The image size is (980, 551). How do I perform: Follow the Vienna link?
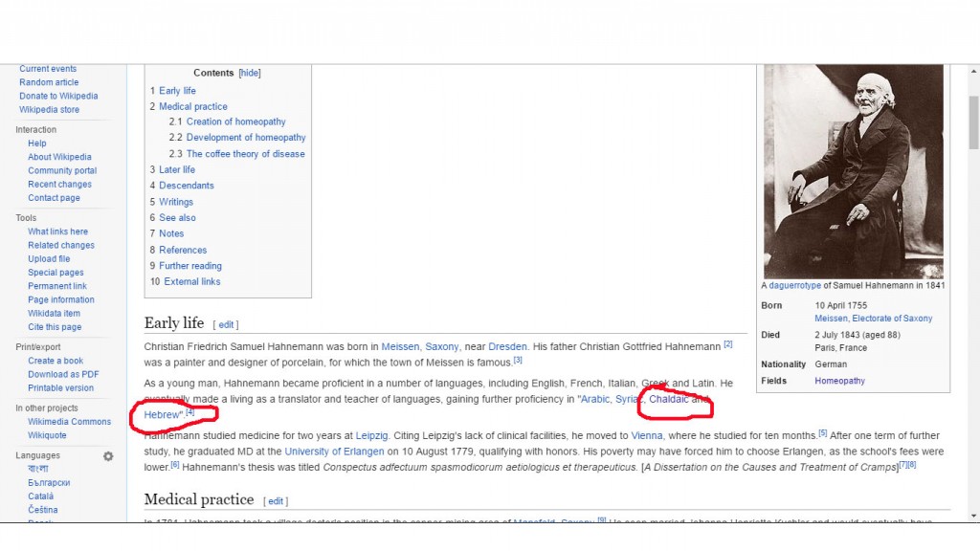click(647, 436)
